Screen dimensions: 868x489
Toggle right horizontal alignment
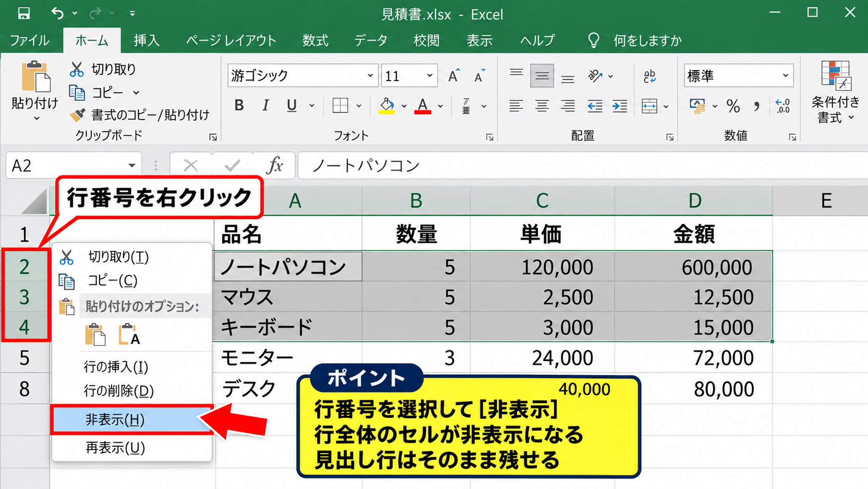[x=568, y=106]
